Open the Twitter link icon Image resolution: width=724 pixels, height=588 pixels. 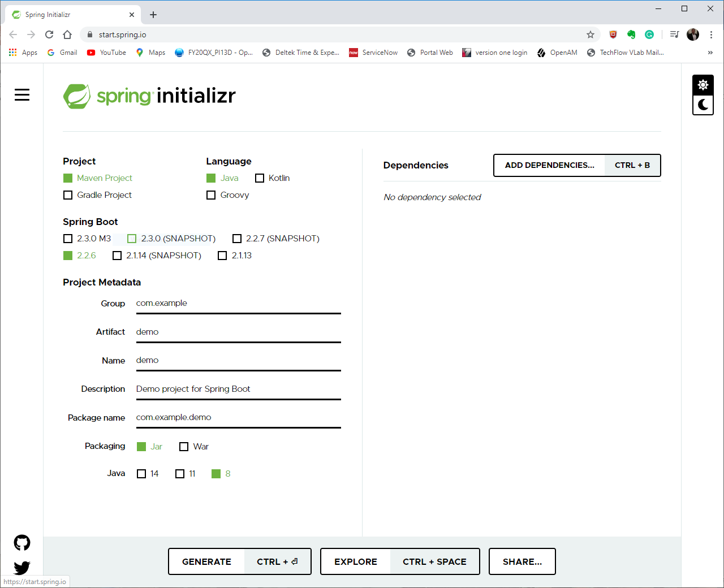(x=22, y=567)
